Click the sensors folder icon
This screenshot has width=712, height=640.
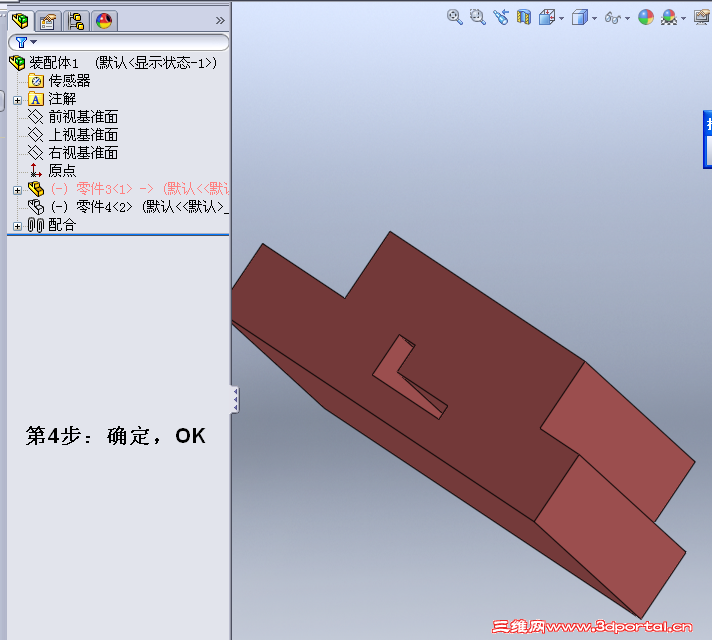(36, 81)
